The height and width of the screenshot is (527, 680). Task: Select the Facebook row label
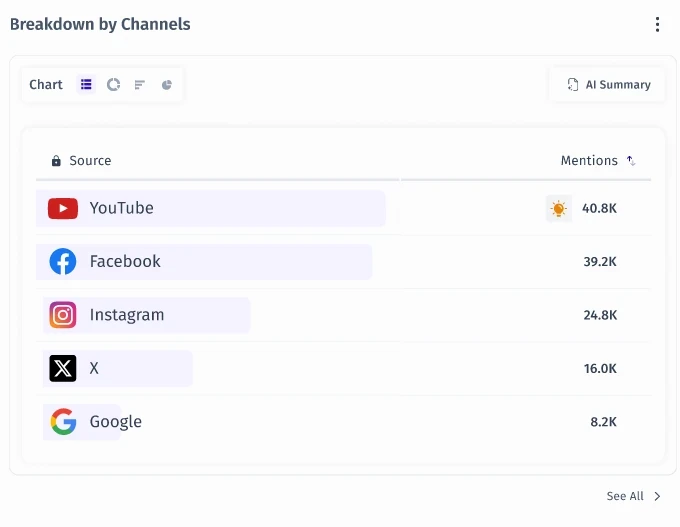[x=125, y=262]
